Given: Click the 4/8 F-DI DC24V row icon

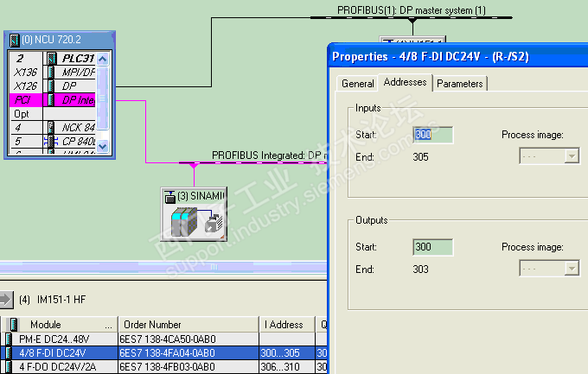Looking at the screenshot, I should 9,353.
